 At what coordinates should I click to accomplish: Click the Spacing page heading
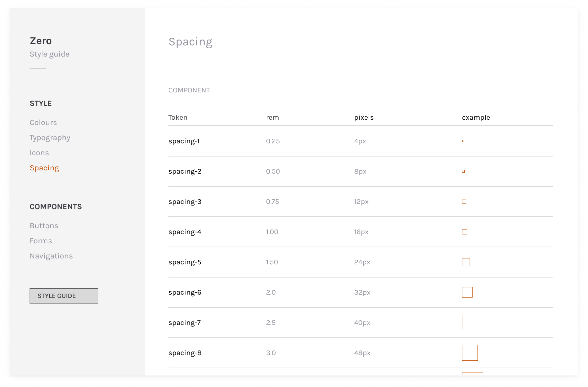coord(190,42)
